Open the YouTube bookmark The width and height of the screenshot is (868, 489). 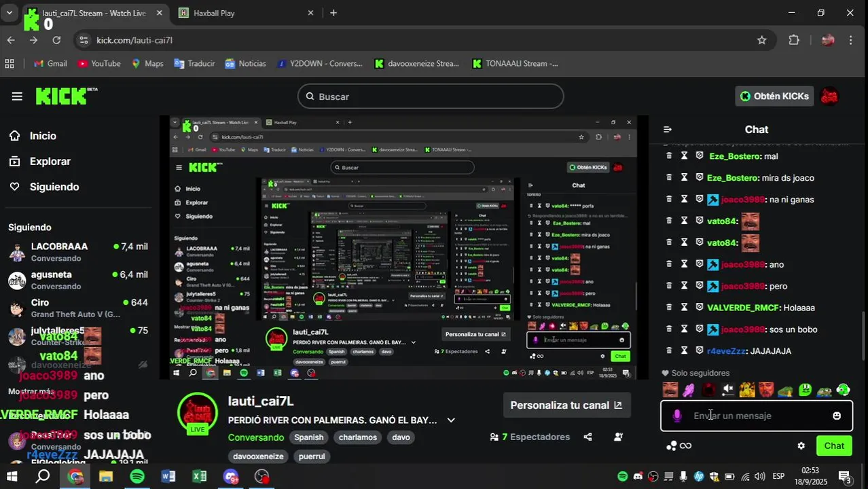coord(99,63)
